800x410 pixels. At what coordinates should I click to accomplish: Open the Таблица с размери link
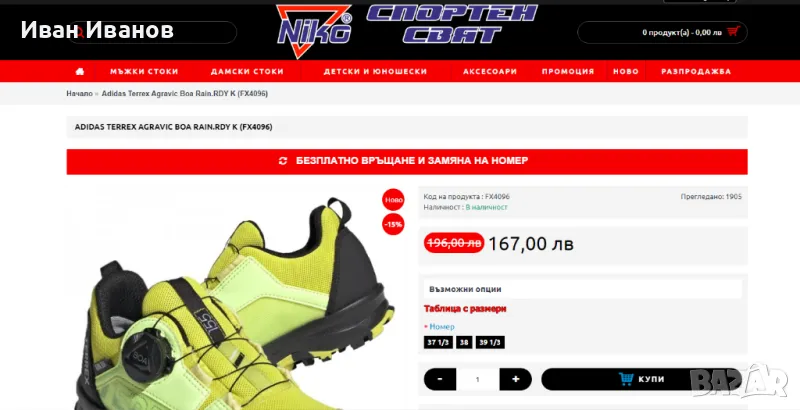click(465, 309)
